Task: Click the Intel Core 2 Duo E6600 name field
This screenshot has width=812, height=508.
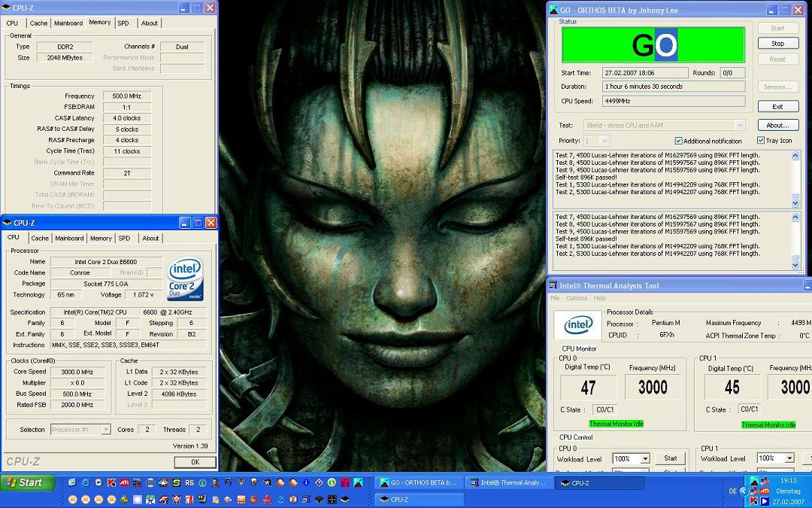Action: tap(106, 262)
